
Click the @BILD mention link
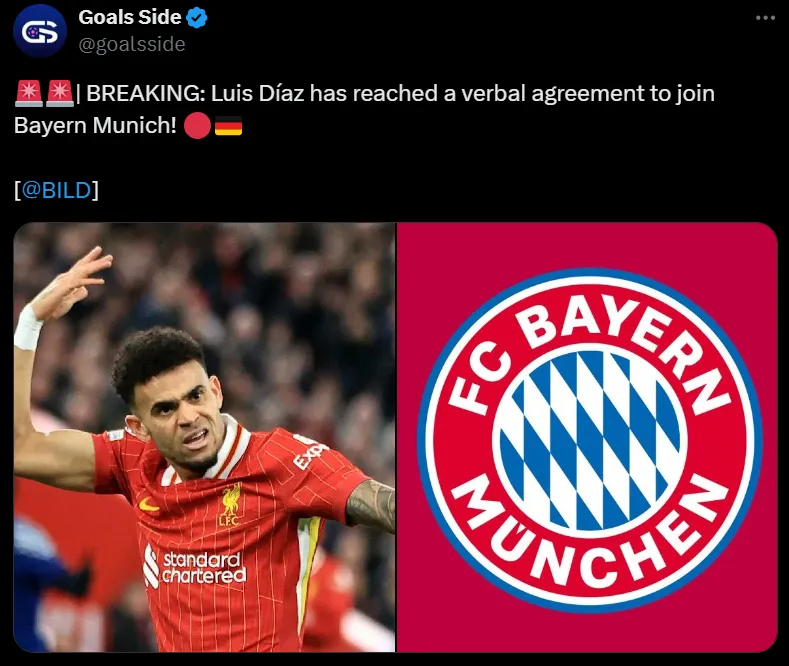[x=56, y=190]
